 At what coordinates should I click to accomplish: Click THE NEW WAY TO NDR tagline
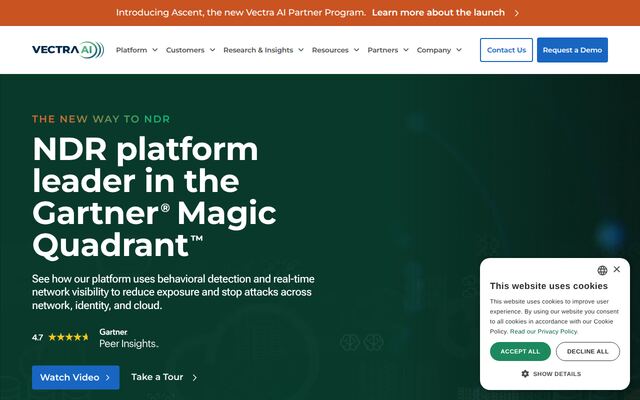(101, 119)
